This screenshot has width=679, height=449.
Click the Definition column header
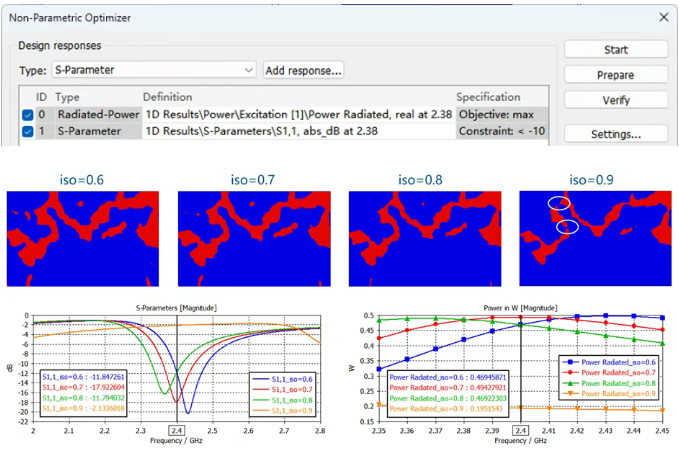pyautogui.click(x=168, y=97)
